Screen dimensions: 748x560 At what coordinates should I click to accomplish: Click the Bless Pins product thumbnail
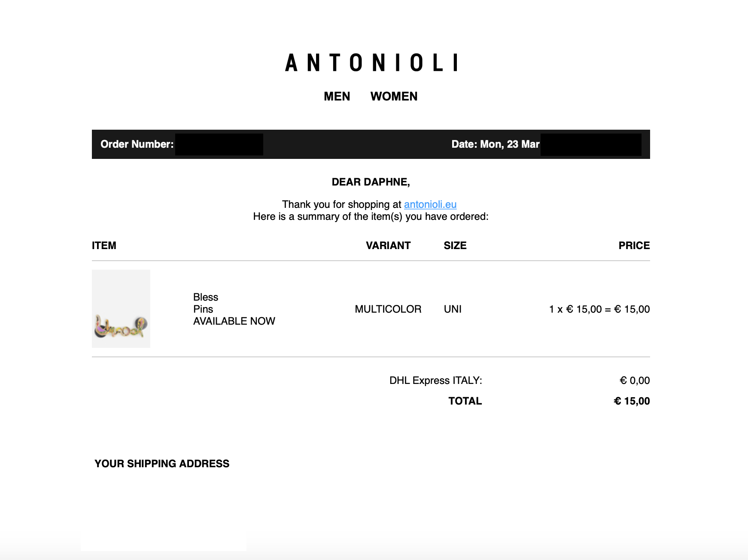(x=121, y=309)
